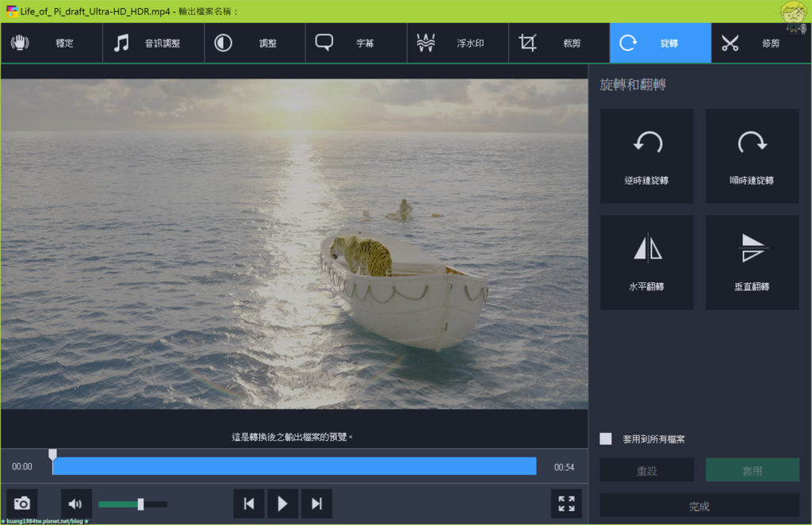The width and height of the screenshot is (812, 525).
Task: Open the 穩定 stabilization tab
Action: pyautogui.click(x=52, y=43)
